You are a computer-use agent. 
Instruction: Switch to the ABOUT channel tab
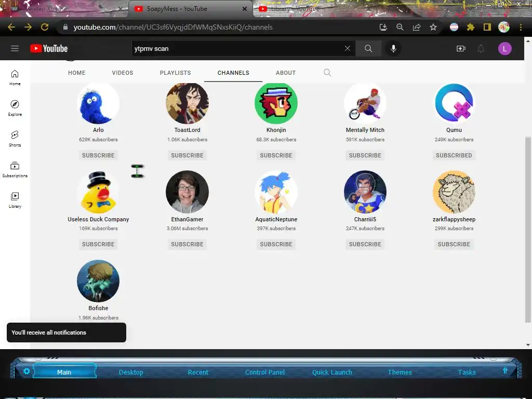pyautogui.click(x=286, y=73)
